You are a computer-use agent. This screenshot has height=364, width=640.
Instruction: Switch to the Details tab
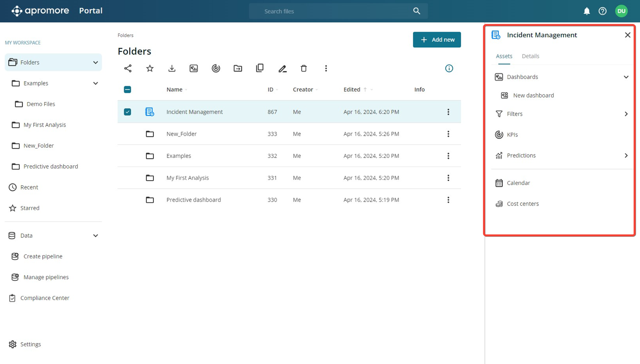point(530,56)
